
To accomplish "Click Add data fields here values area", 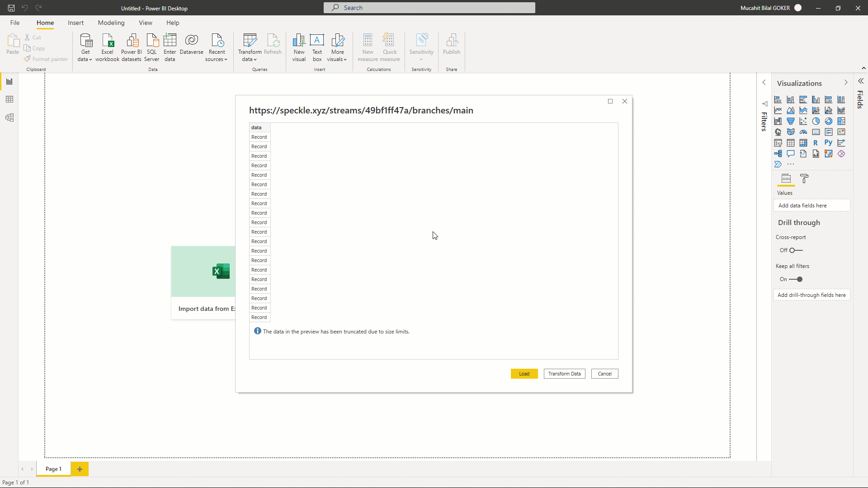I will [812, 205].
